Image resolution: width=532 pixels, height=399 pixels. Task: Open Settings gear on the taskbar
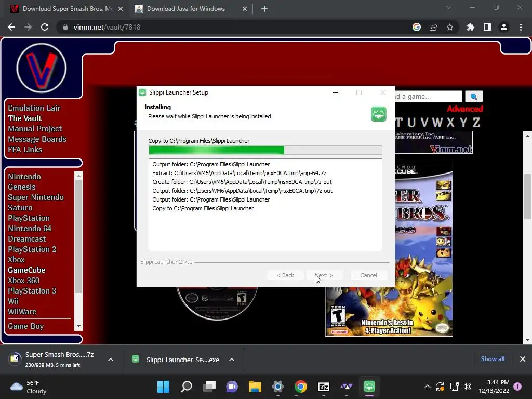277,387
